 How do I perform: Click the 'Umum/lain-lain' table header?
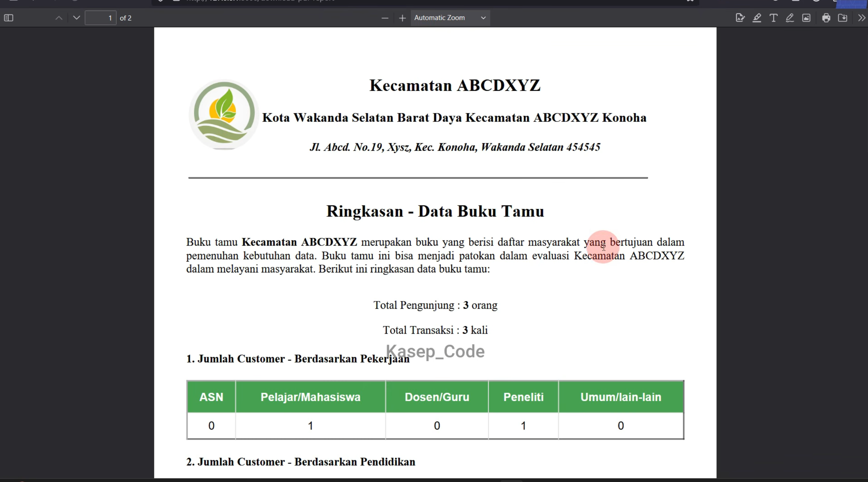[x=621, y=397]
